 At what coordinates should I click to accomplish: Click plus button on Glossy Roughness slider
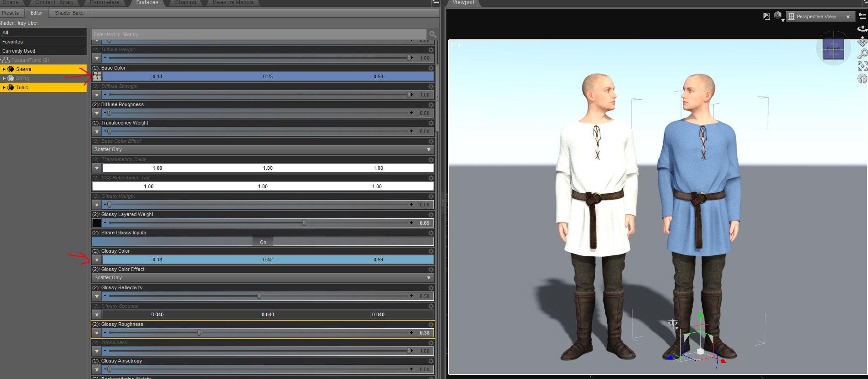(x=412, y=333)
